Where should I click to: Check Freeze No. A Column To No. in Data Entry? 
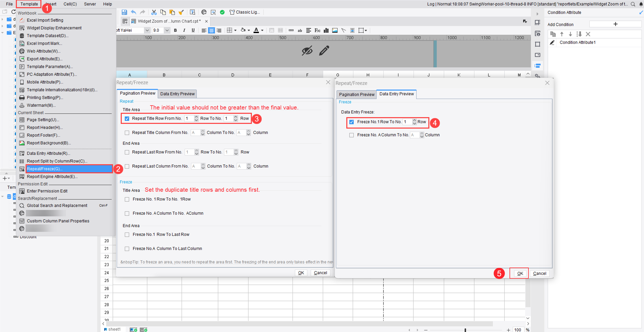click(x=351, y=135)
